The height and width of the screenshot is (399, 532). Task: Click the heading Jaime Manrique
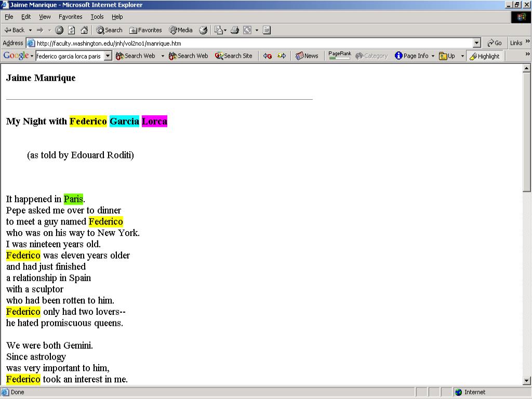41,78
